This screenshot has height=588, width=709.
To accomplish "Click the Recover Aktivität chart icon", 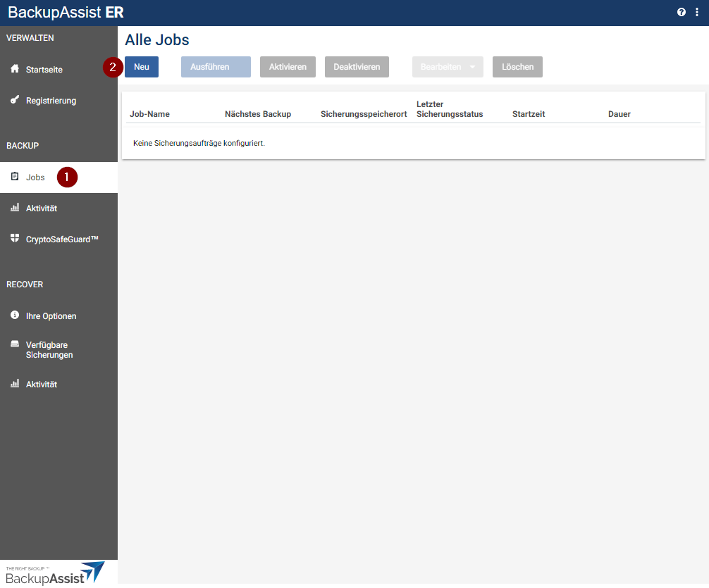I will pyautogui.click(x=15, y=384).
